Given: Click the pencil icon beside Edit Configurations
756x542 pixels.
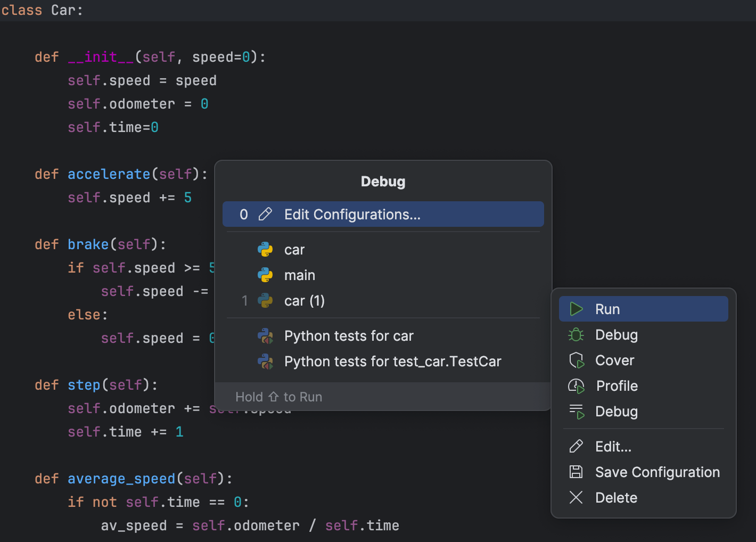Looking at the screenshot, I should click(x=265, y=214).
